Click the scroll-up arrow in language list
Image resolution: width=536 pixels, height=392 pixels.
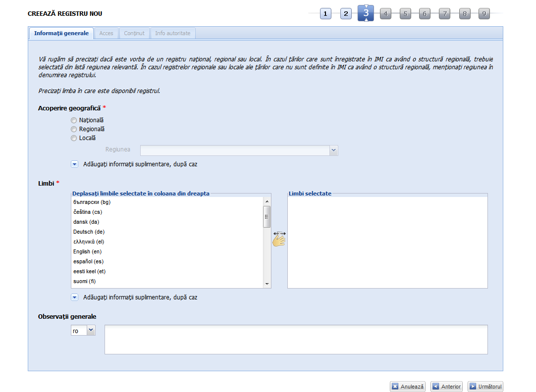tap(267, 201)
